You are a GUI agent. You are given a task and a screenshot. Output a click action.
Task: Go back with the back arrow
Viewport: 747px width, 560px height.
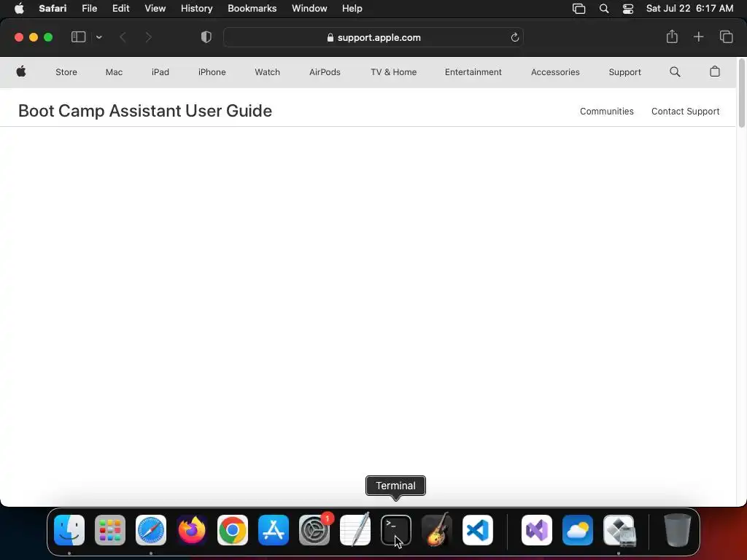coord(123,37)
